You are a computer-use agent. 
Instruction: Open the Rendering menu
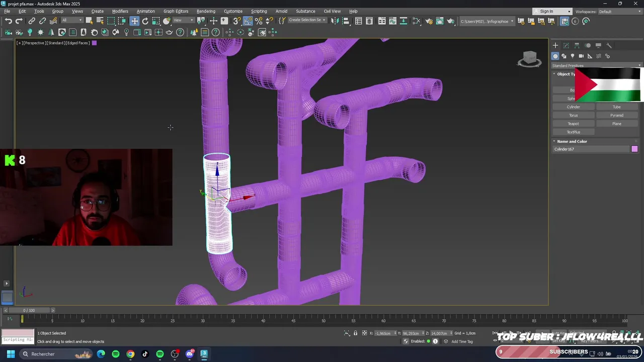(206, 11)
